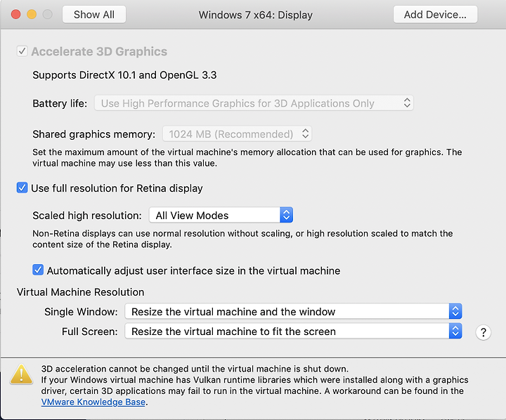The height and width of the screenshot is (420, 506).
Task: Open the VMware Knowledge Base link
Action: [93, 402]
